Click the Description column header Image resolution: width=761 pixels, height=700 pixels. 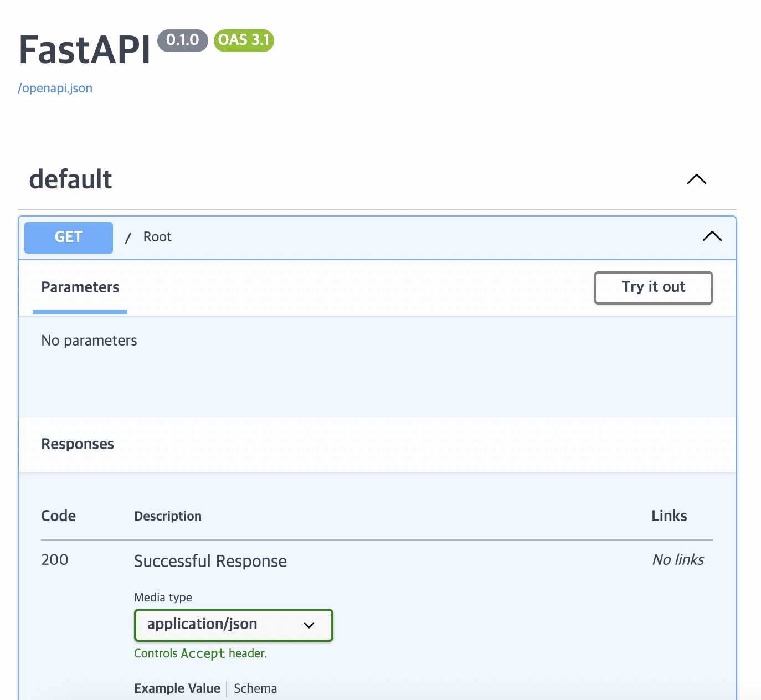coord(168,516)
